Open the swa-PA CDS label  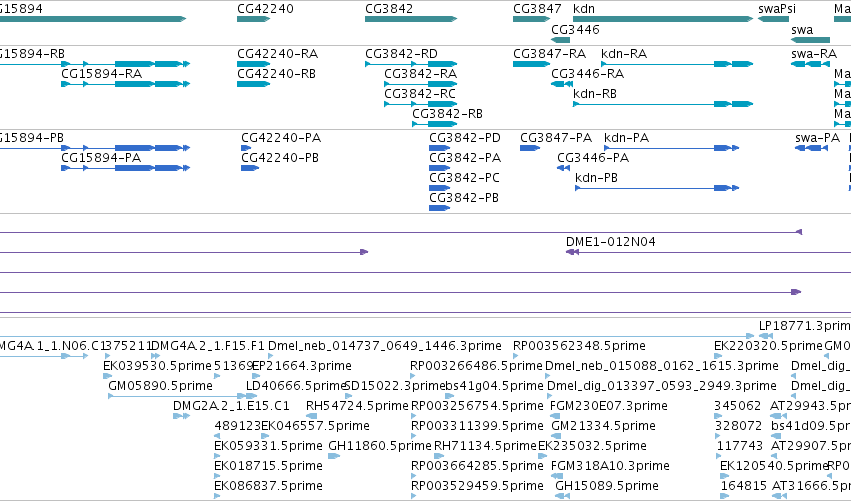[817, 138]
